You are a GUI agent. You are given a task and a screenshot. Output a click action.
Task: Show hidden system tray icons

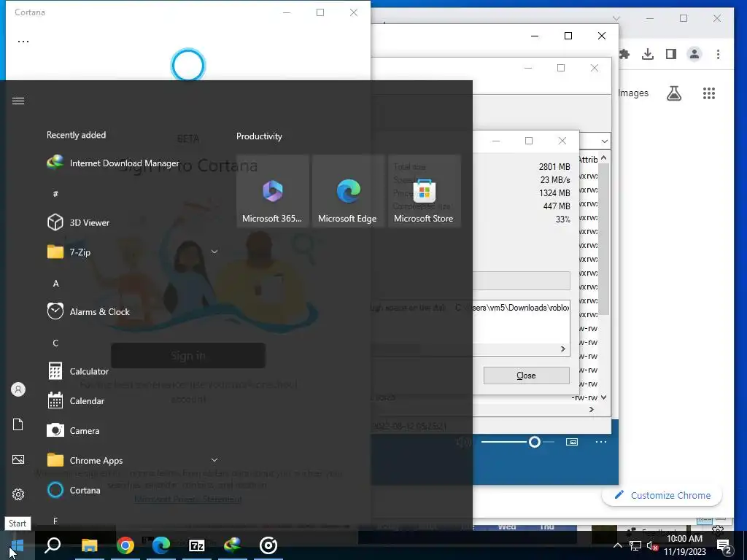coord(617,545)
